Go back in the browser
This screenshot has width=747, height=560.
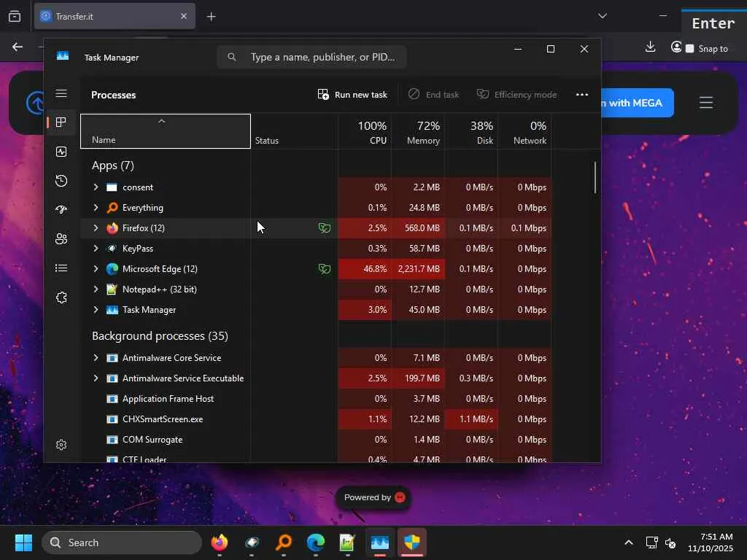click(18, 47)
